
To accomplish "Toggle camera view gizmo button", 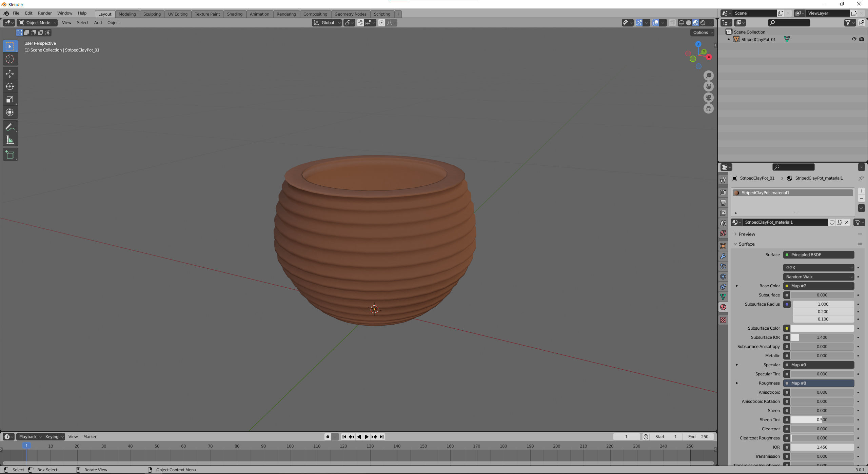I will point(708,98).
